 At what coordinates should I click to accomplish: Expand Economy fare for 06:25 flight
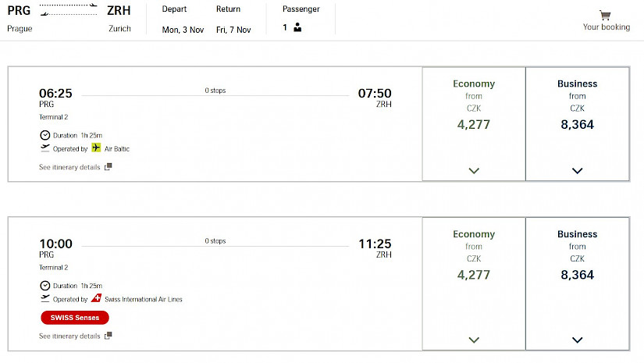point(474,171)
